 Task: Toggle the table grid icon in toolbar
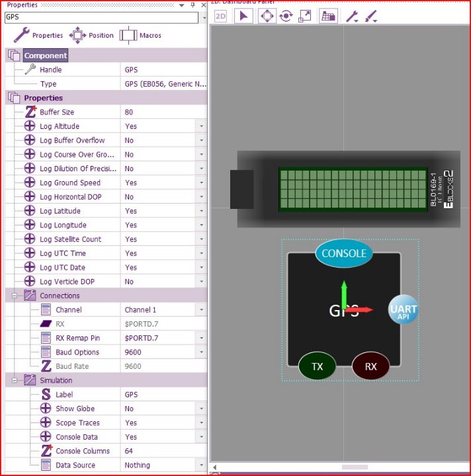[x=327, y=16]
